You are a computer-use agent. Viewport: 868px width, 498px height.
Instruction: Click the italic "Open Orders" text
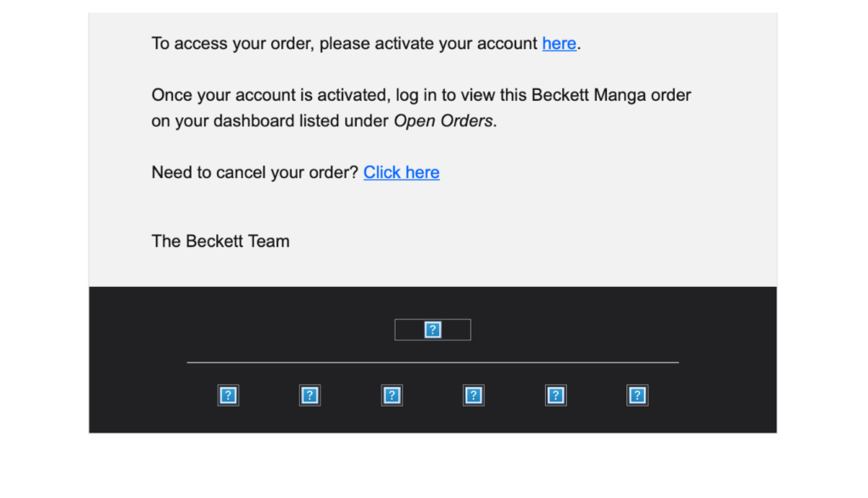[x=442, y=120]
